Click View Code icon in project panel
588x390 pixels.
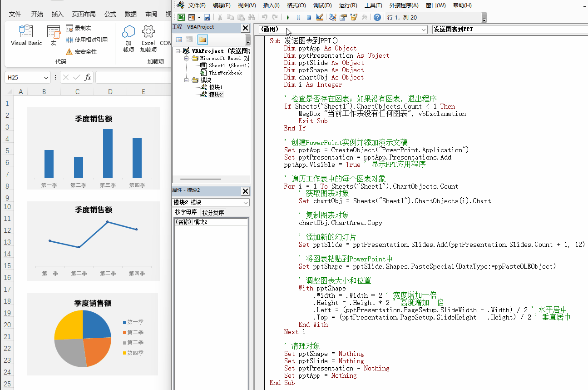179,40
